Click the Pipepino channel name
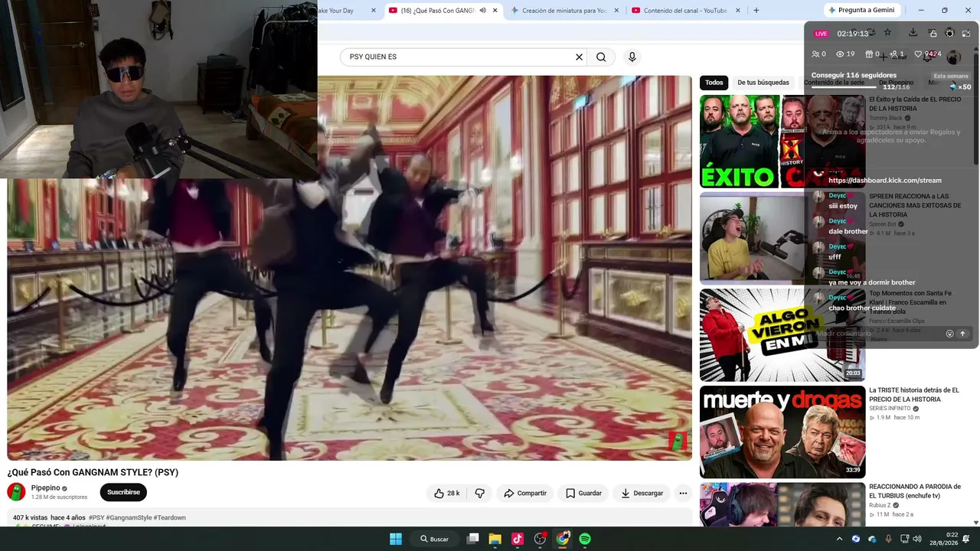Viewport: 980px width, 551px height. tap(45, 488)
